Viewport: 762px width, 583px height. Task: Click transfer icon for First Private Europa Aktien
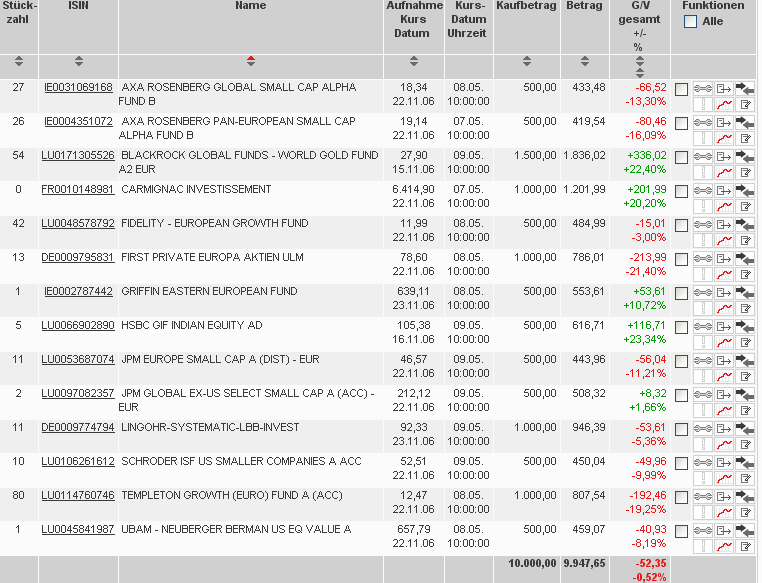click(x=724, y=258)
